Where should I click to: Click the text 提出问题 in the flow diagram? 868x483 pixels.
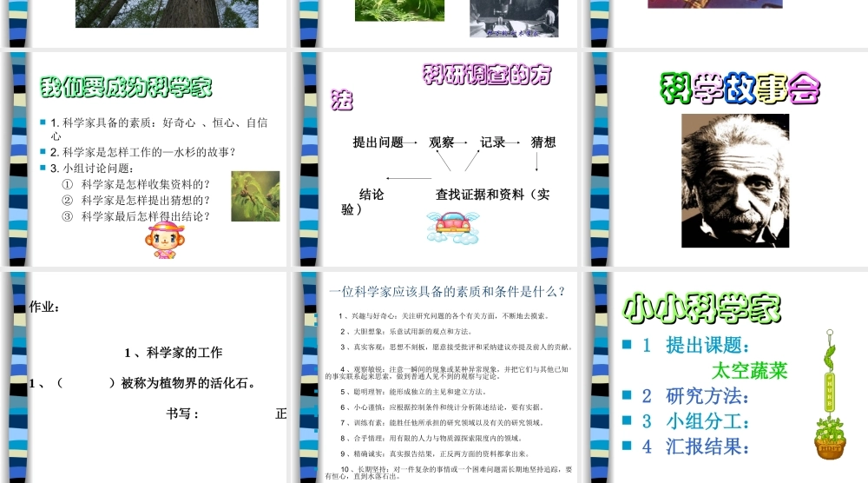[x=378, y=142]
